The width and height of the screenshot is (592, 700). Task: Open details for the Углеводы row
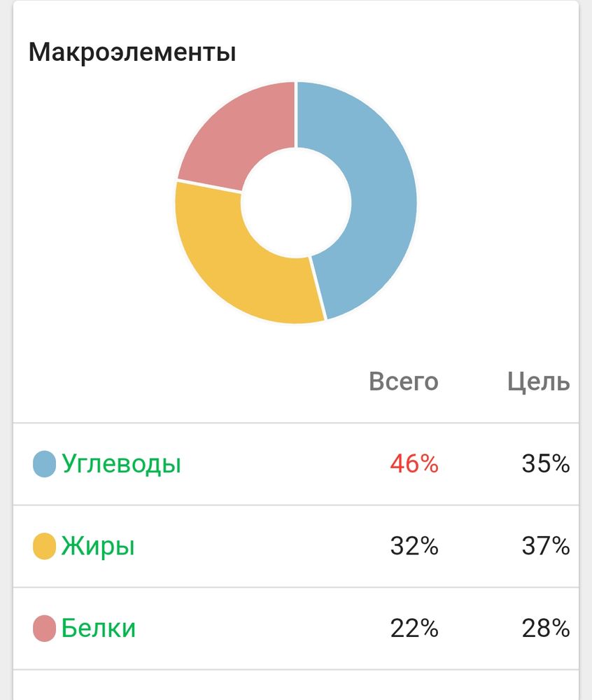point(210,462)
